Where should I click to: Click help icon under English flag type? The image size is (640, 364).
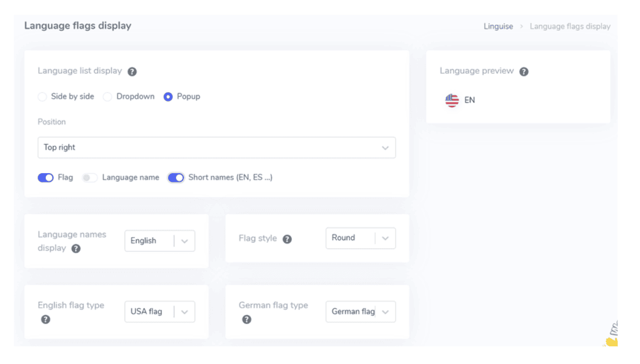point(46,319)
